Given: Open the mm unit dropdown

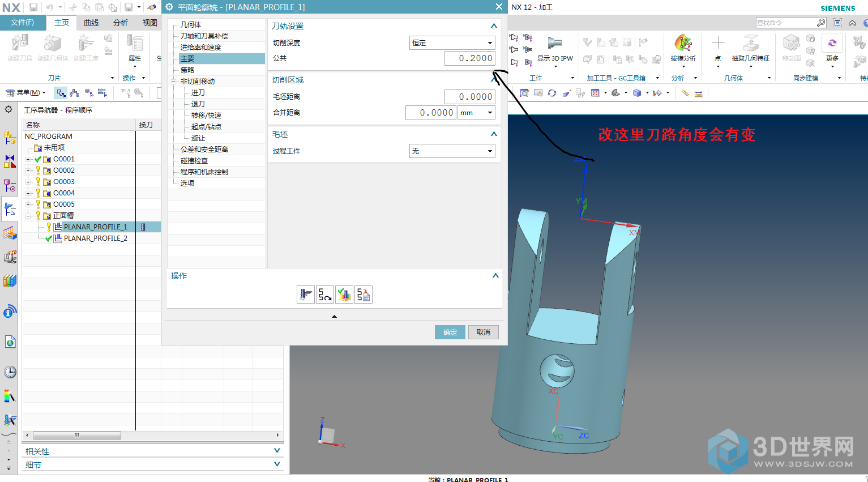Looking at the screenshot, I should pos(476,113).
